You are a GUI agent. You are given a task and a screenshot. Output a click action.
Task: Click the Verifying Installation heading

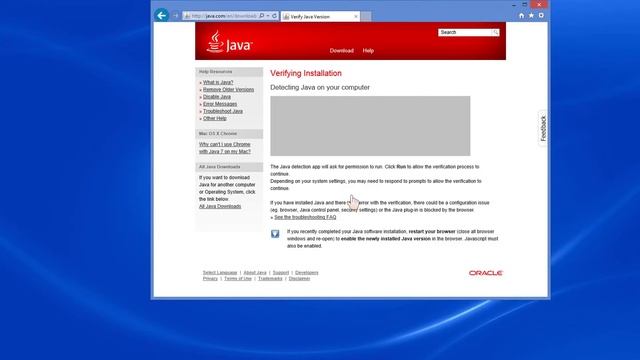(x=306, y=73)
